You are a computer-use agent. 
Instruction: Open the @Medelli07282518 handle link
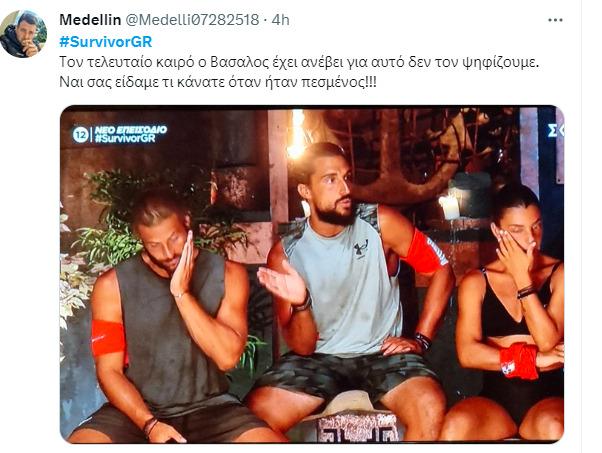[192, 20]
